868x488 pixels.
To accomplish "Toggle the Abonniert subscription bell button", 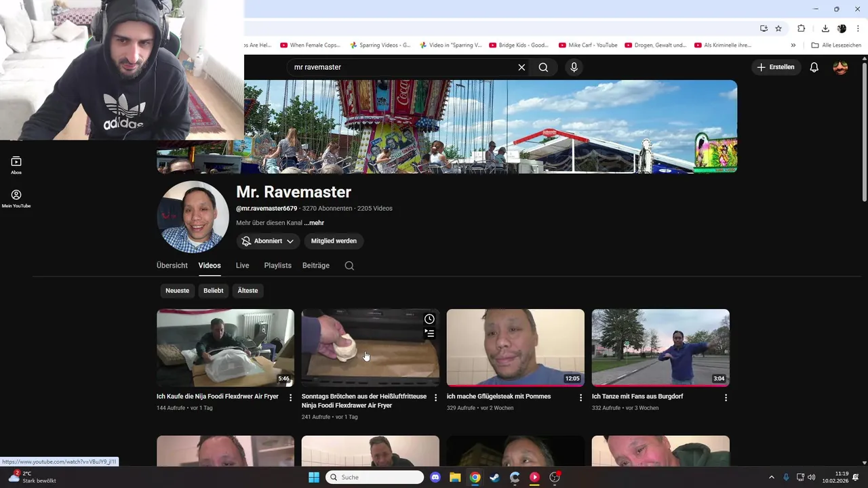I will (x=268, y=241).
